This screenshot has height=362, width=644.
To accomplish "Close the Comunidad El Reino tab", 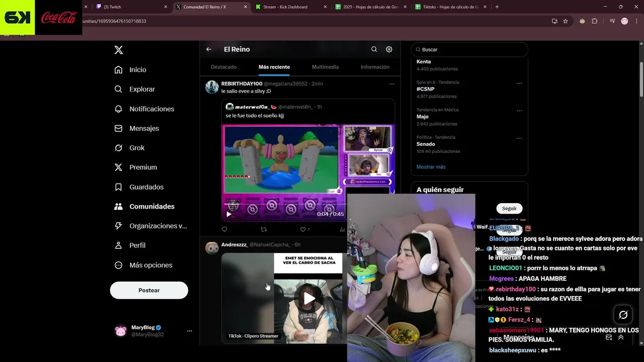I will click(246, 7).
